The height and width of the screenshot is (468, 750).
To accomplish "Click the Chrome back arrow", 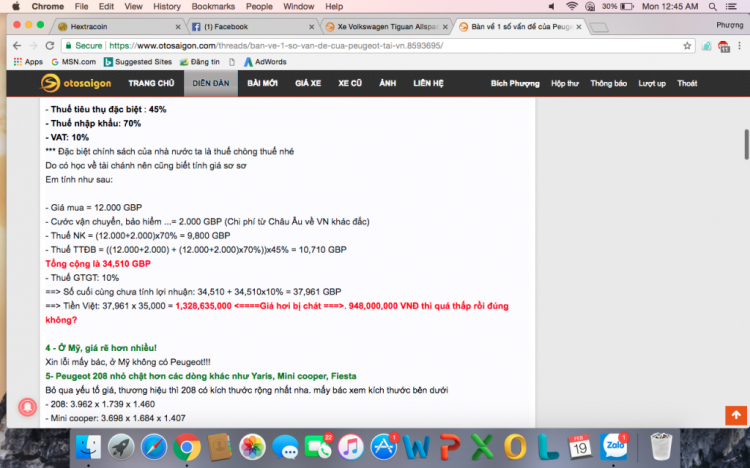I will click(x=17, y=45).
